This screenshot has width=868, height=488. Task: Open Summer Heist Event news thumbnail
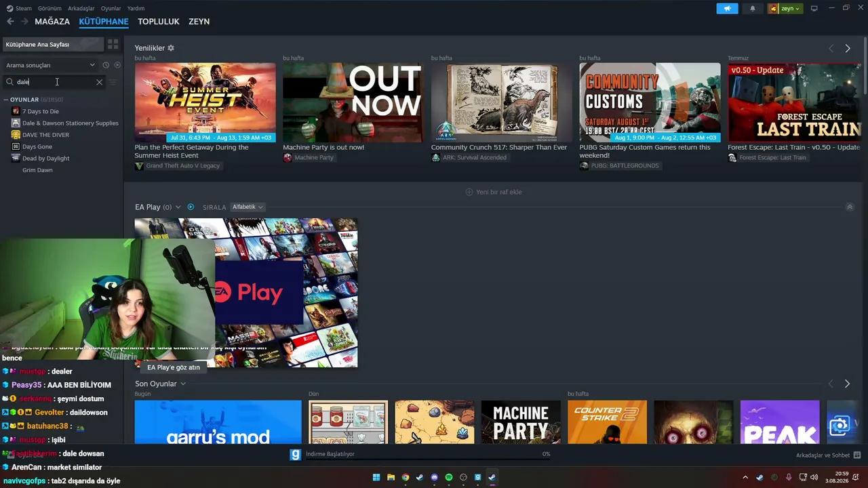tap(205, 102)
